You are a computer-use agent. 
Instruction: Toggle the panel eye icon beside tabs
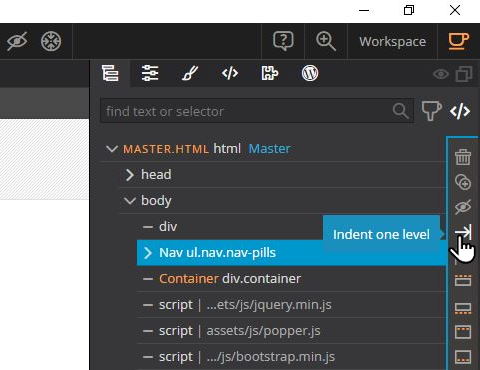(x=441, y=74)
